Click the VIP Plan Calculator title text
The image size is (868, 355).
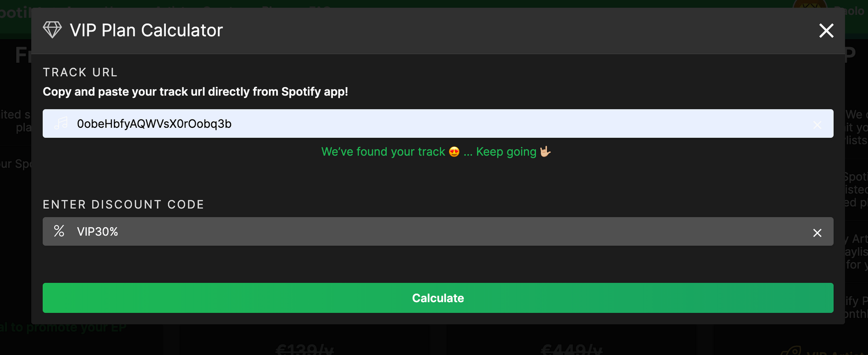pyautogui.click(x=146, y=30)
